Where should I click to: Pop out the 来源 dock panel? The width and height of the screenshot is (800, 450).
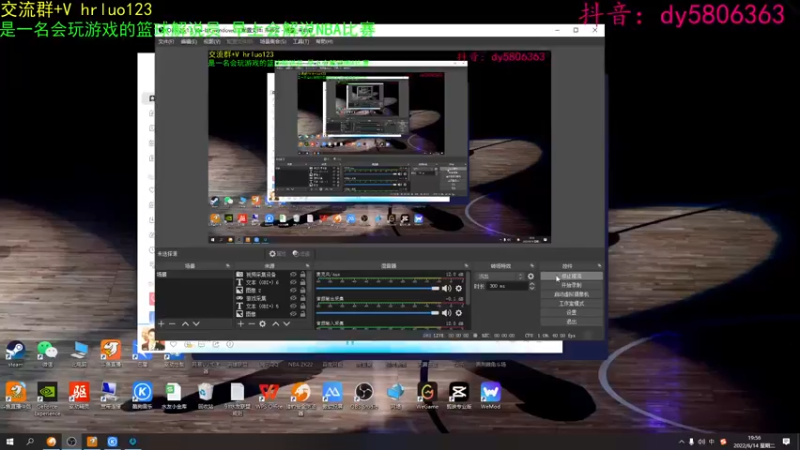[x=307, y=266]
